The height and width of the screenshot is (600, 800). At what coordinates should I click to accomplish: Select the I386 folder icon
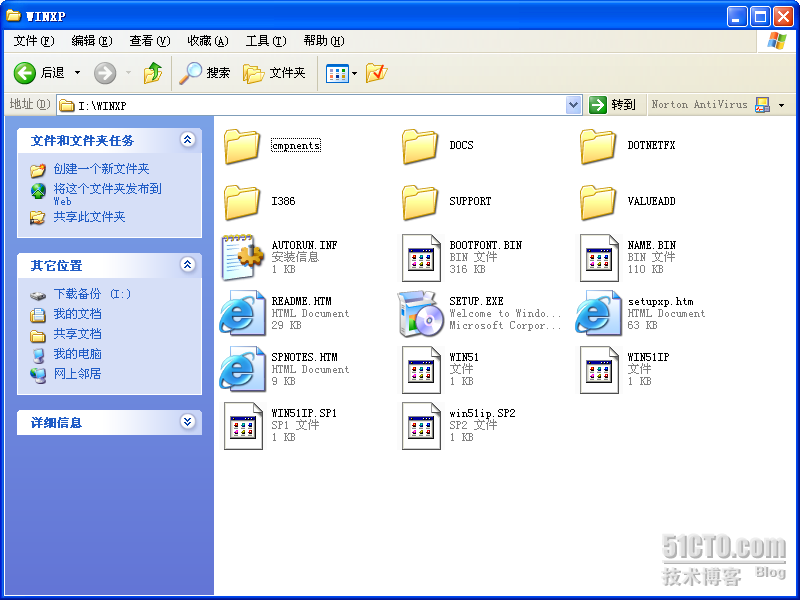(x=241, y=202)
